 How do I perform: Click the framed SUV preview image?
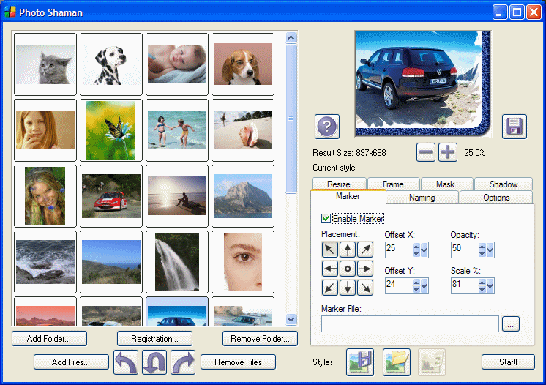(423, 84)
